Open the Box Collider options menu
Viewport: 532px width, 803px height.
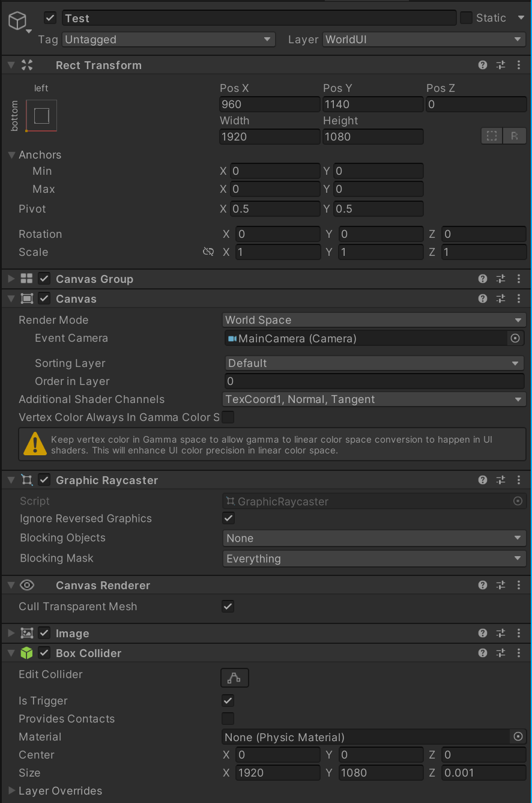(519, 653)
